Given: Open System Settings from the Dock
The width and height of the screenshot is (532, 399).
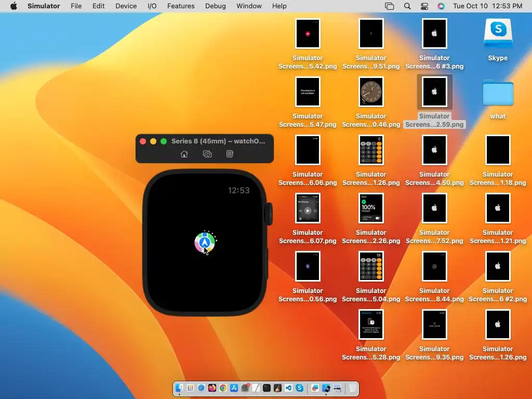Looking at the screenshot, I should tap(245, 388).
